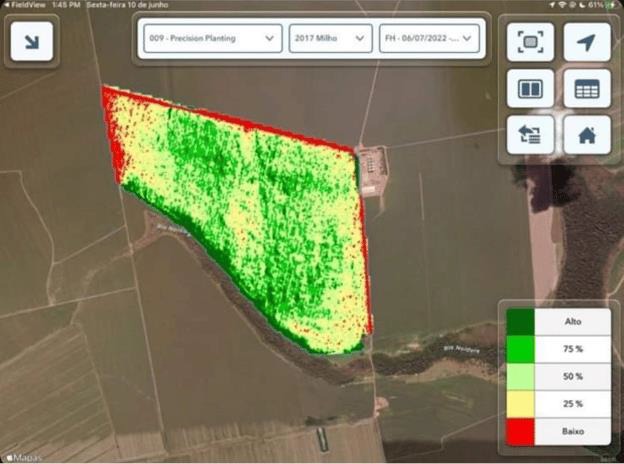Go to home with the house icon
This screenshot has height=464, width=624.
tap(586, 135)
